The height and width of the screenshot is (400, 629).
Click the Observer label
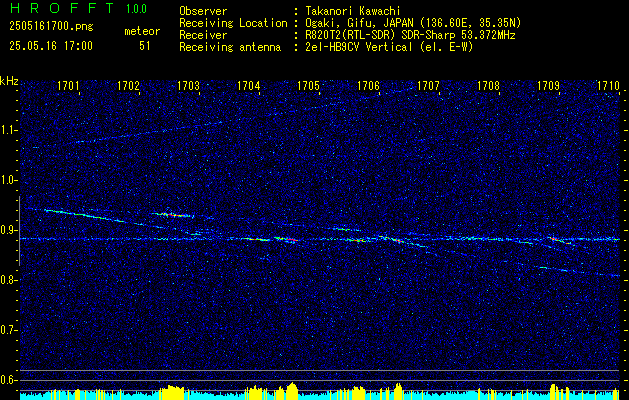pos(203,11)
